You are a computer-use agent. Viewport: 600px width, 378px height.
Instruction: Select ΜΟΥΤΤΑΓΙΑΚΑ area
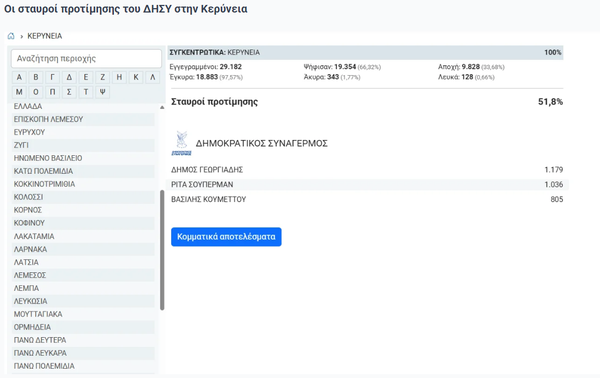83,314
